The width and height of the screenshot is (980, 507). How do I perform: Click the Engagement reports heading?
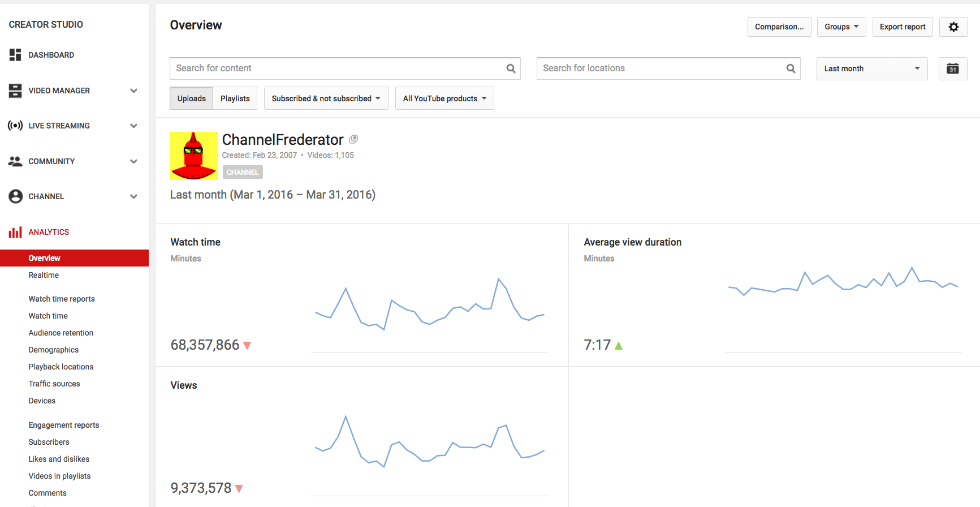tap(64, 425)
